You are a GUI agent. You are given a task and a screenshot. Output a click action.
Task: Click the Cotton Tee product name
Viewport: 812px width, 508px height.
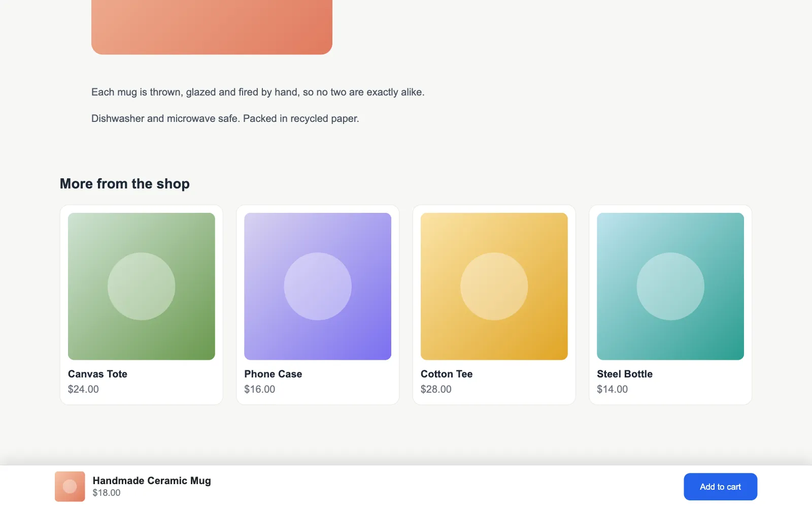(447, 374)
